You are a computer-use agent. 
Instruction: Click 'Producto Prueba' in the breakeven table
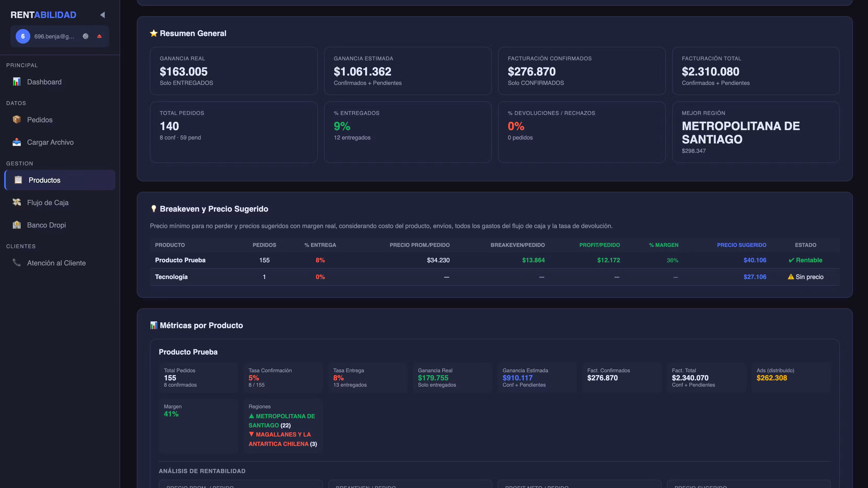(180, 260)
